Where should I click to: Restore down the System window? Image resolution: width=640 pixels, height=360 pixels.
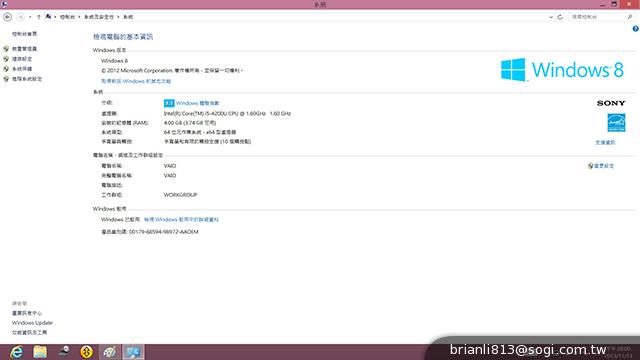tap(614, 4)
